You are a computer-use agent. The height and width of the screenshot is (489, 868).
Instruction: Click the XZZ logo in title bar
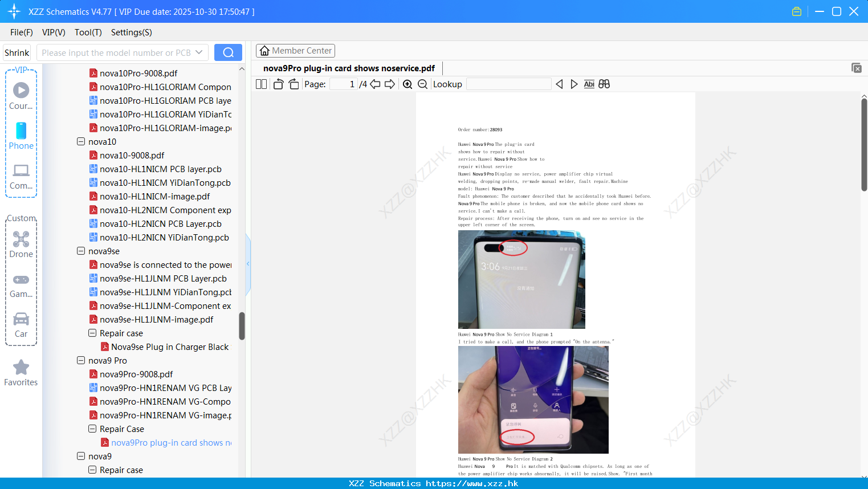[x=14, y=11]
